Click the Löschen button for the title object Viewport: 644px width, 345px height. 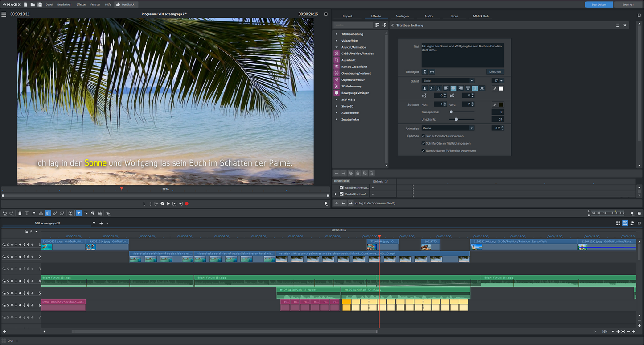[495, 71]
